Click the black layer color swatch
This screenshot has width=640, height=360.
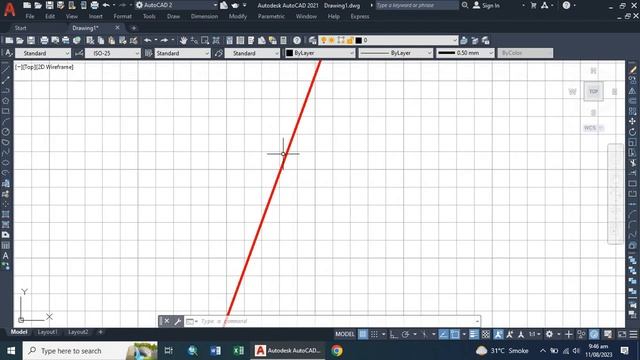click(x=359, y=40)
